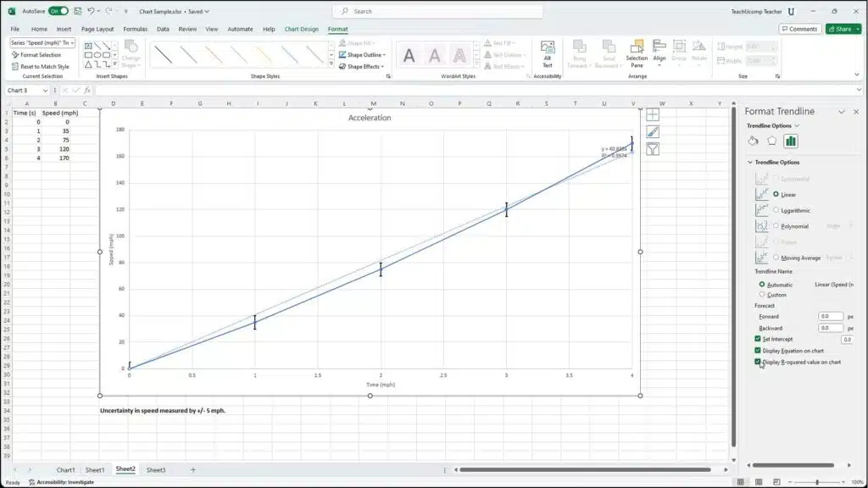The height and width of the screenshot is (488, 868).
Task: Switch to Page Break Preview in status bar
Action: point(776,482)
